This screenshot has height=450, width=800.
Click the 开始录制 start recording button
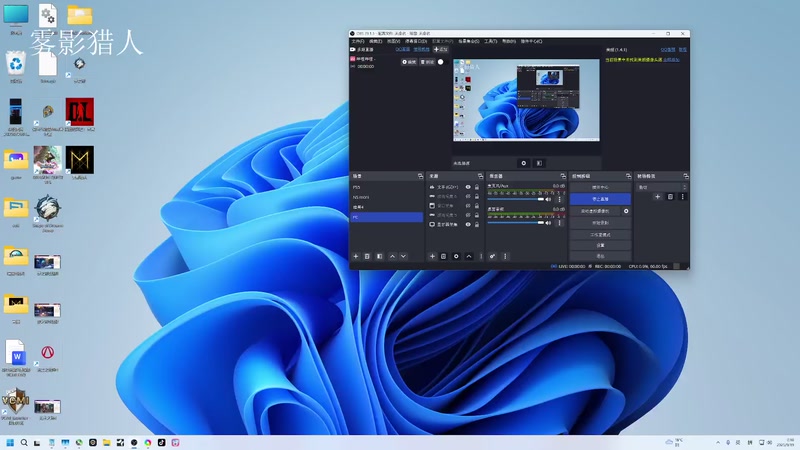[x=601, y=223]
